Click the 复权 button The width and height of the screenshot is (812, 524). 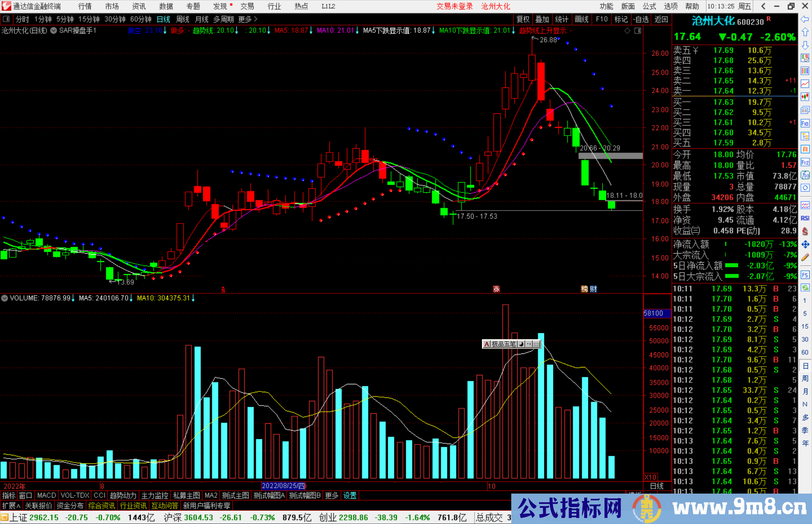click(523, 19)
